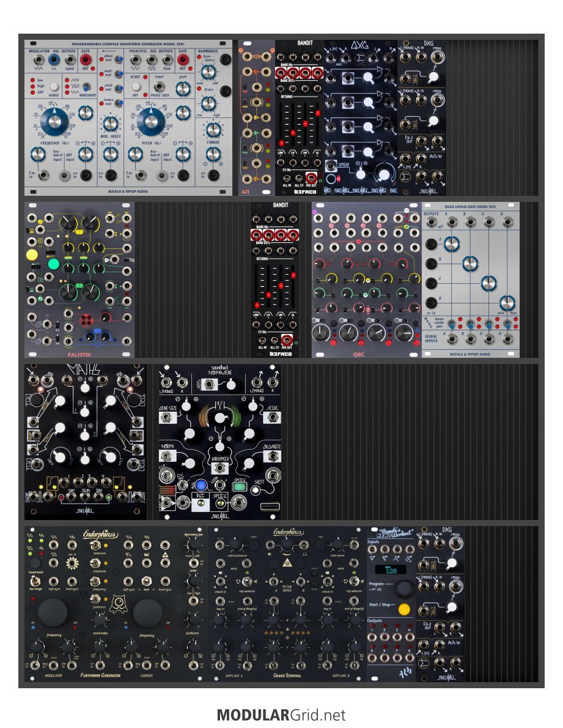563x728 pixels.
Task: Click the red MIX OUT jack on the Bandit beside 411
Action: click(x=311, y=178)
